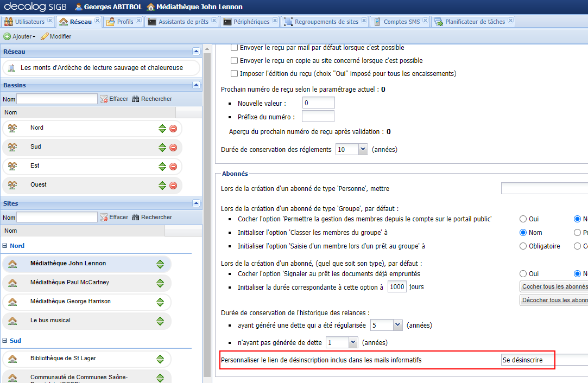588x383 pixels.
Task: Select Obligatoire radio for group member entry
Action: coord(523,246)
